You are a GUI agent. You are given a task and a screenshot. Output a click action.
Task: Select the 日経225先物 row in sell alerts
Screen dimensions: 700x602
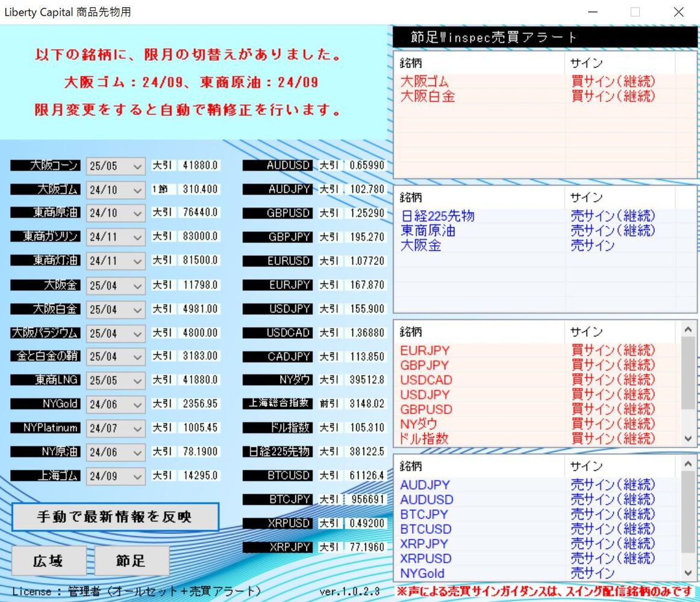(545, 216)
